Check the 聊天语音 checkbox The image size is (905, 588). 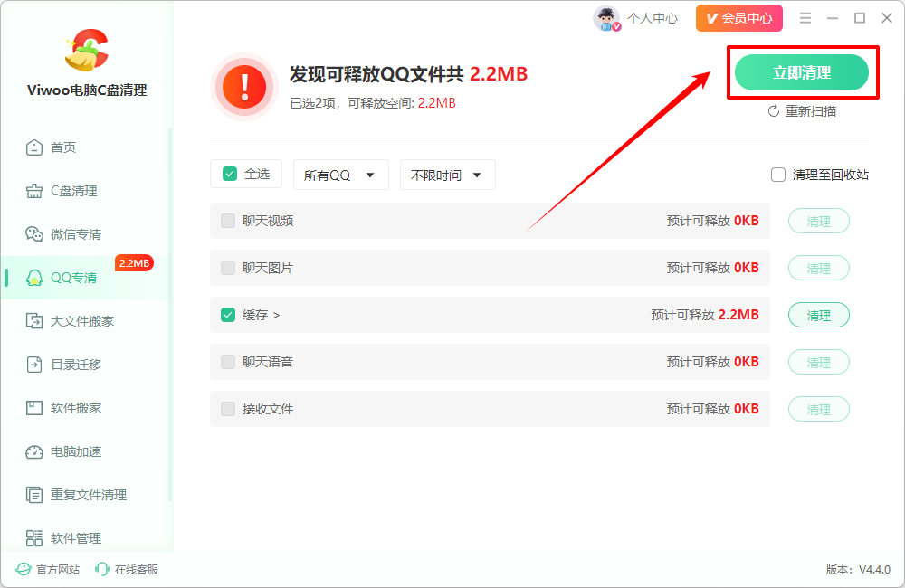point(228,362)
